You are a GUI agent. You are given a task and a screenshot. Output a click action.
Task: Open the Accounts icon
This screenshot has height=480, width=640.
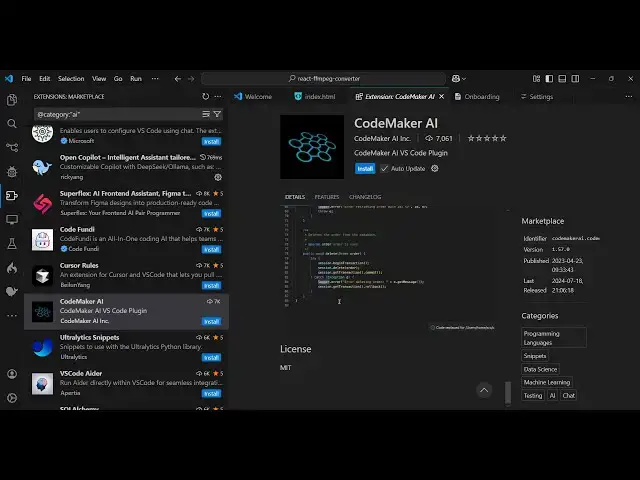(12, 374)
